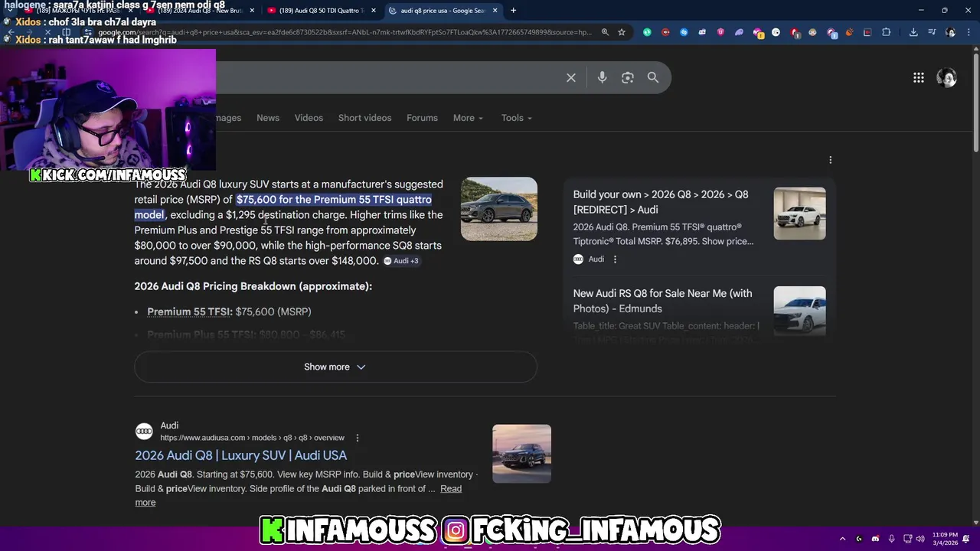
Task: Open Chrome media control button
Action: (932, 32)
